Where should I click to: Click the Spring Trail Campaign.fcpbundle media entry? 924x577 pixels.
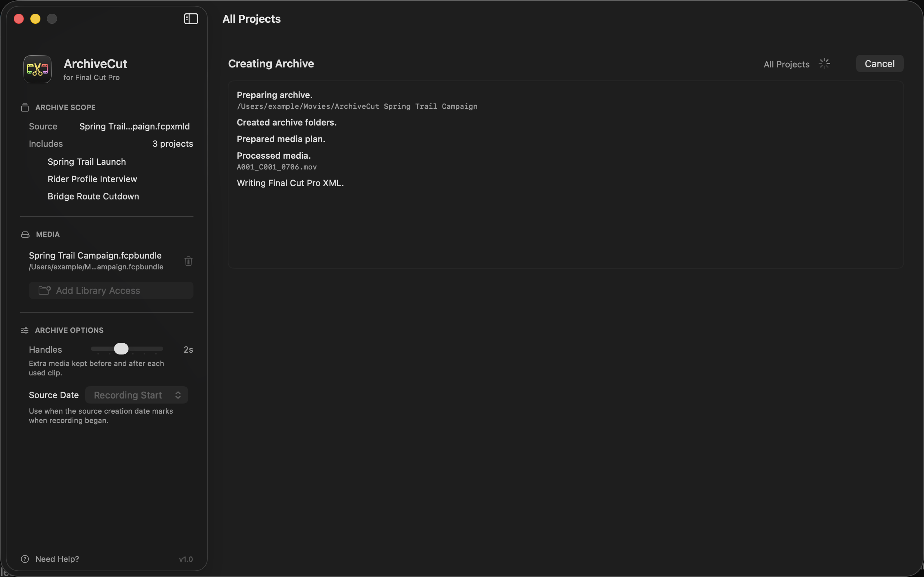tap(96, 261)
